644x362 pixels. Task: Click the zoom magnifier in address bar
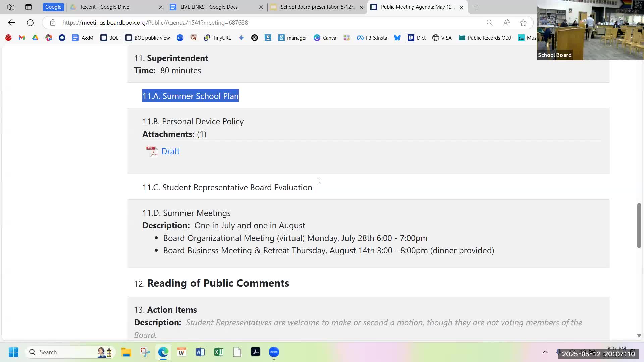coord(489,23)
